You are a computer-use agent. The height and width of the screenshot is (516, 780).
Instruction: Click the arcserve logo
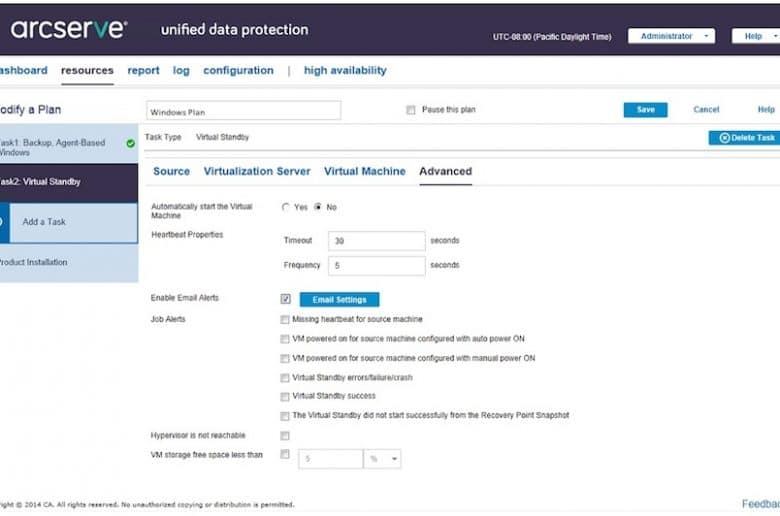tap(69, 29)
